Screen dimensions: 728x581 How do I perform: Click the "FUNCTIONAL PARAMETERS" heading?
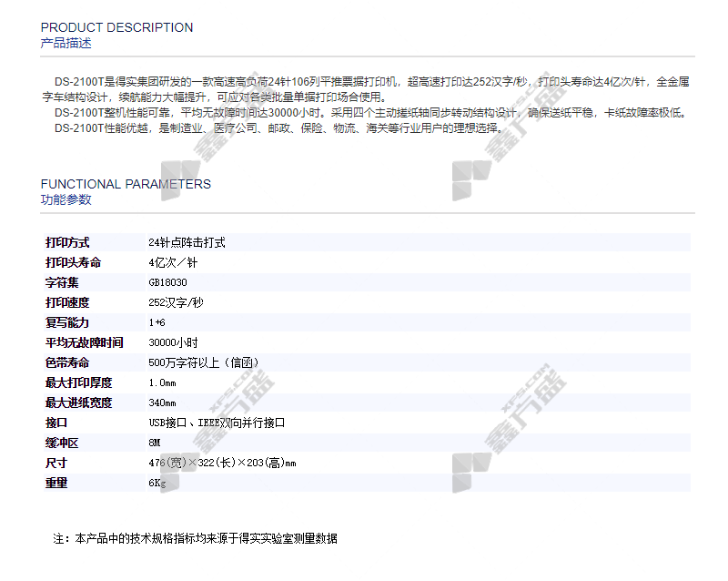coord(126,184)
